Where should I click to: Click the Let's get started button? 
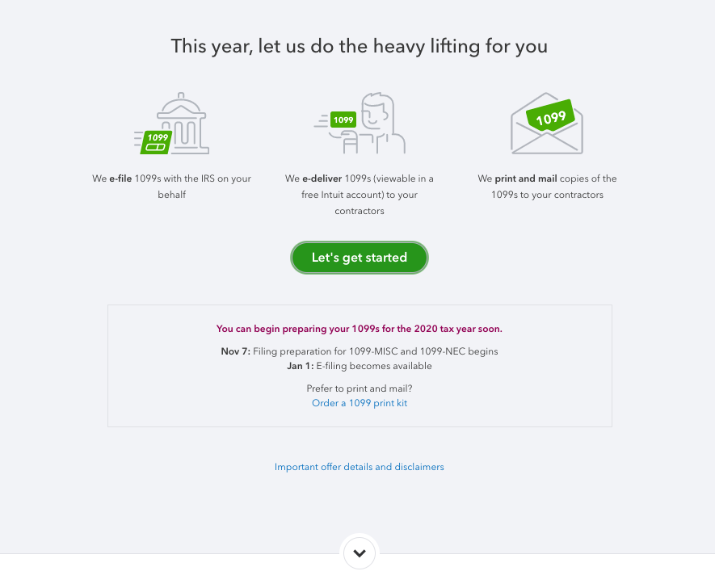(360, 258)
